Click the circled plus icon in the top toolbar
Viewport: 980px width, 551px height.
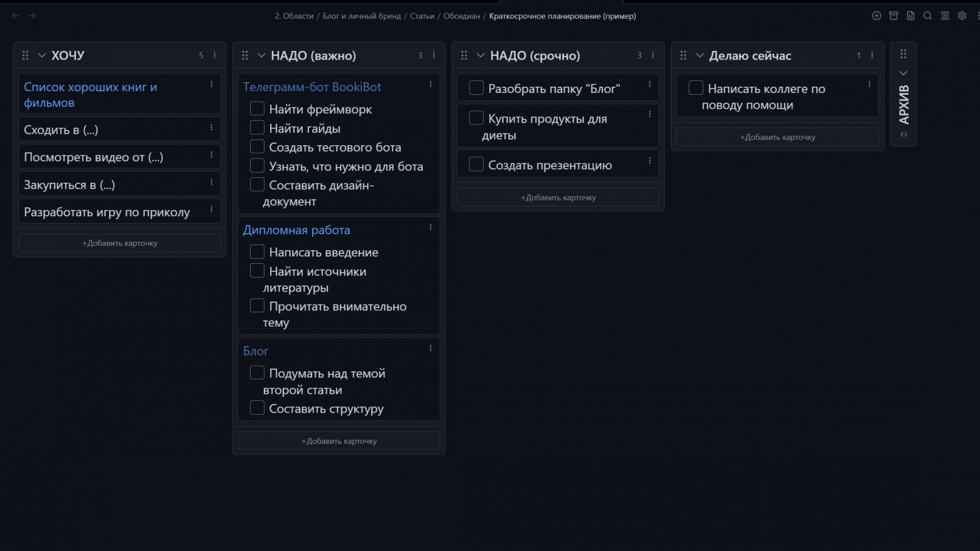tap(876, 16)
